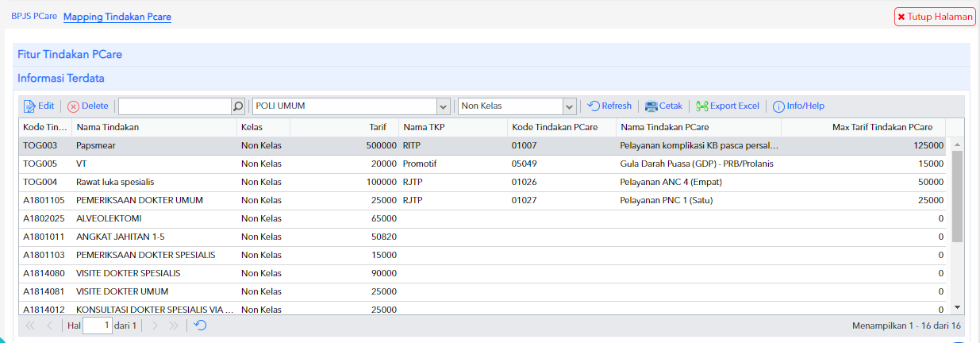Go to next page icon

click(x=155, y=326)
